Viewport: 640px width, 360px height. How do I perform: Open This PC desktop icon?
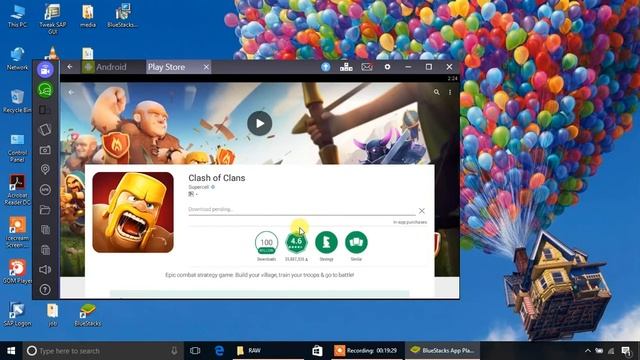pyautogui.click(x=18, y=16)
